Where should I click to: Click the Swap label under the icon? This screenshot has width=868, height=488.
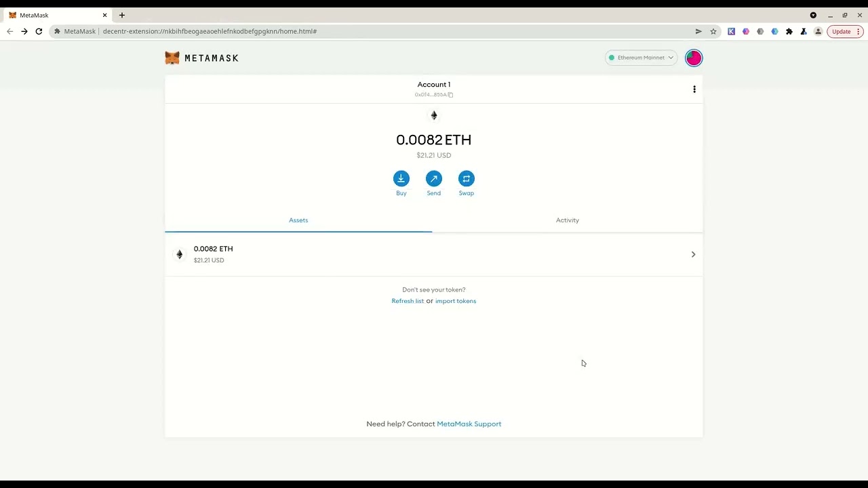tap(467, 193)
